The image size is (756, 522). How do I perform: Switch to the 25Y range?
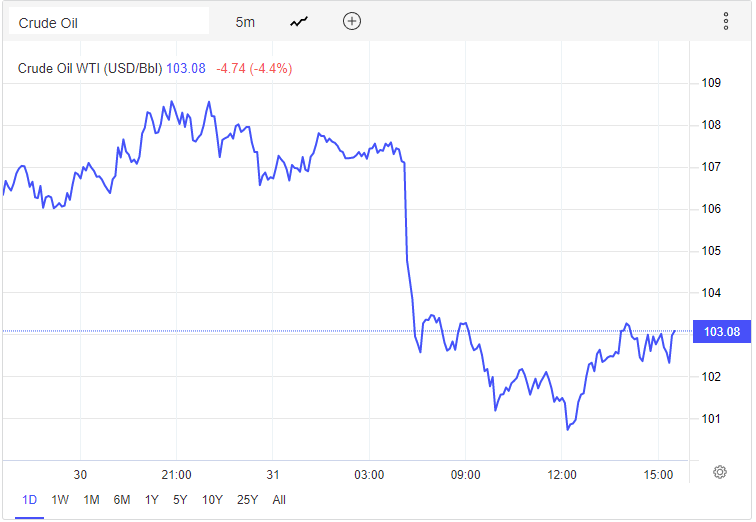[x=247, y=499]
